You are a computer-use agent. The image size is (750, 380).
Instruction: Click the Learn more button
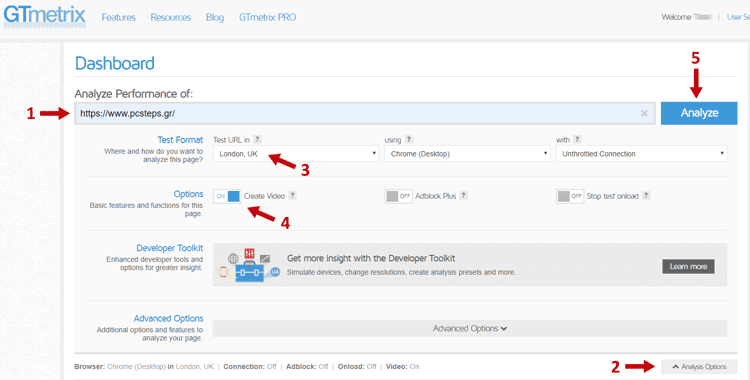[688, 267]
